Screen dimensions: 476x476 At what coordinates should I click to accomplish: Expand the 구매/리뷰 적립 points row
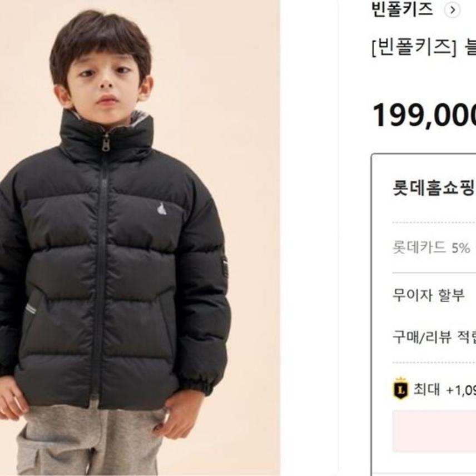click(x=434, y=336)
